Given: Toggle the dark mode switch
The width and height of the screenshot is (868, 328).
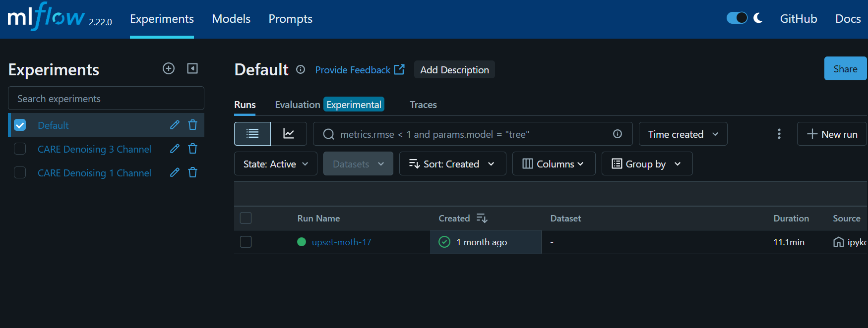Looking at the screenshot, I should (x=737, y=18).
